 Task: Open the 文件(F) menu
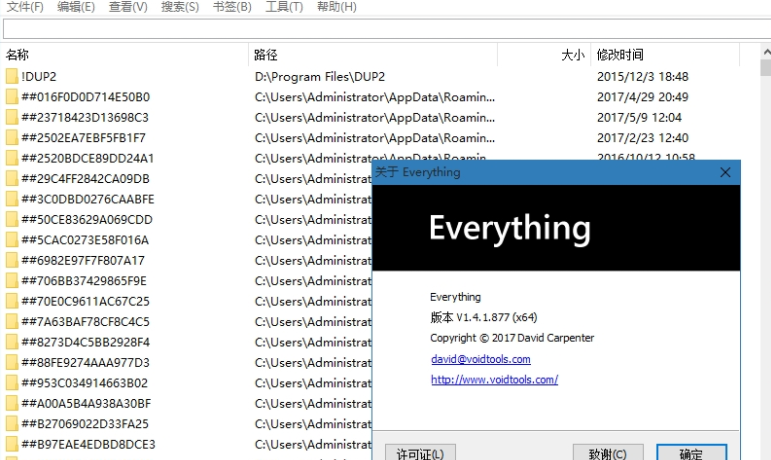pyautogui.click(x=25, y=7)
